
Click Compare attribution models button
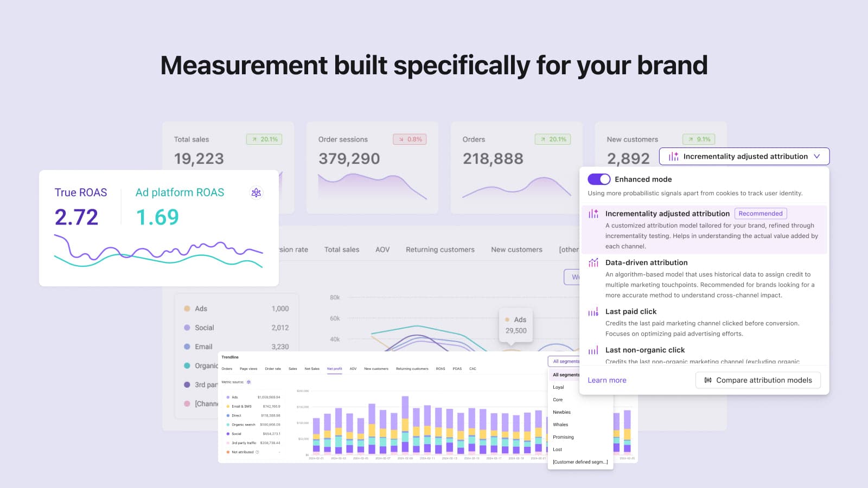pyautogui.click(x=758, y=380)
